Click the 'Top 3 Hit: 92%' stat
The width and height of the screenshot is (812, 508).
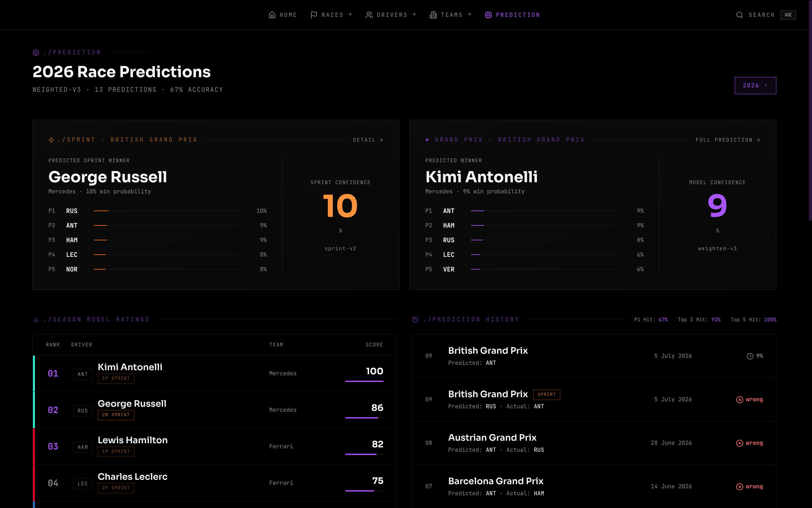point(699,319)
